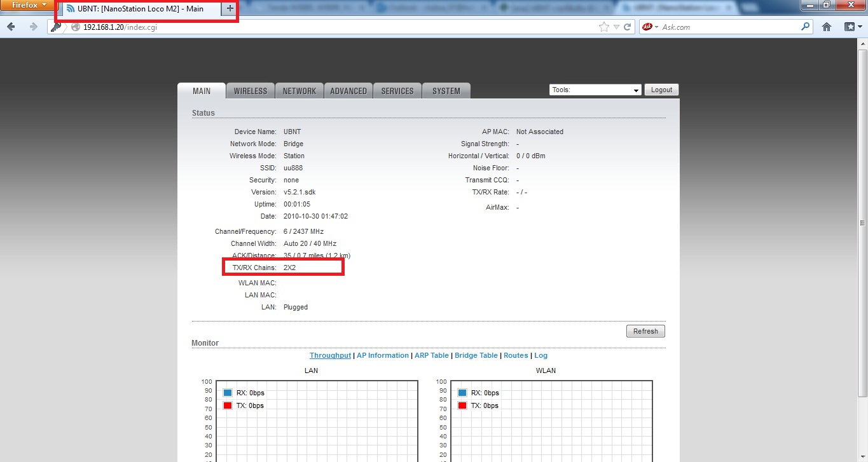Switch to the MAIN tab
This screenshot has height=462, width=868.
click(202, 91)
